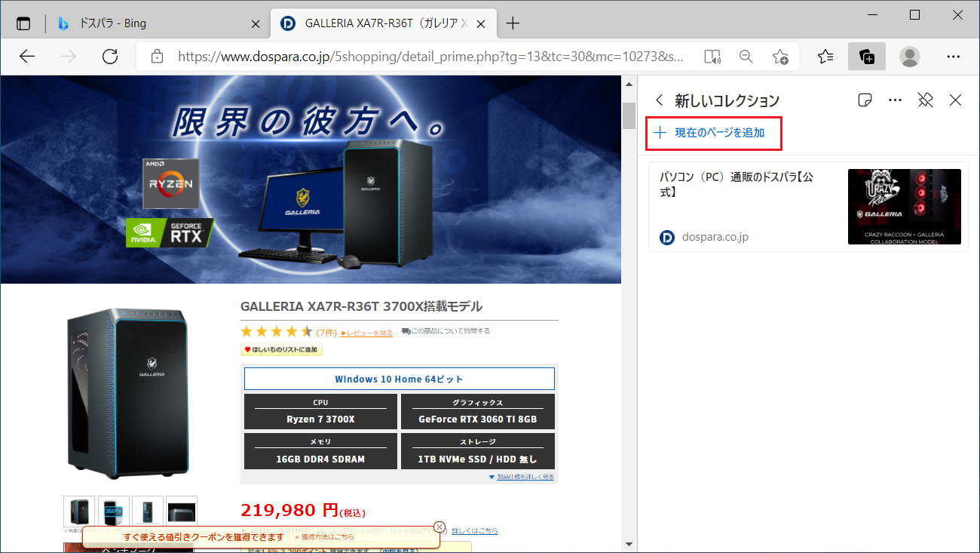Close the coupon notification popup
Screen dimensions: 980x553
pyautogui.click(x=439, y=527)
